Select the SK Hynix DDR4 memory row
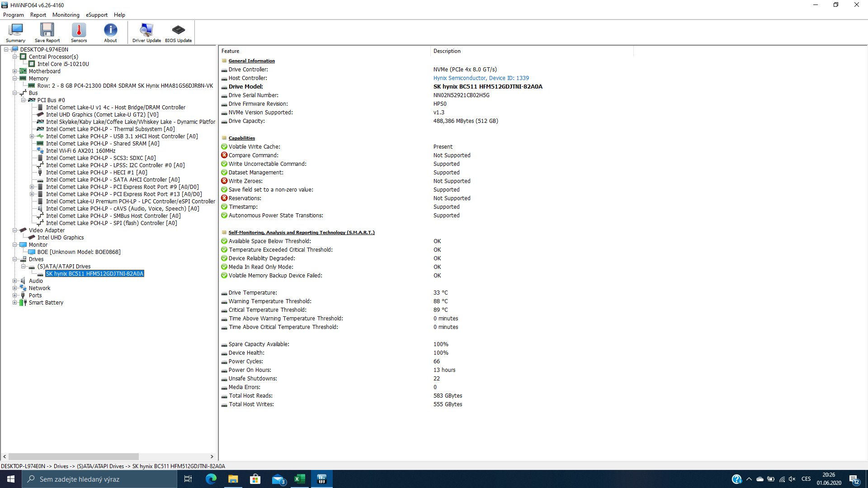868x488 pixels. click(125, 86)
